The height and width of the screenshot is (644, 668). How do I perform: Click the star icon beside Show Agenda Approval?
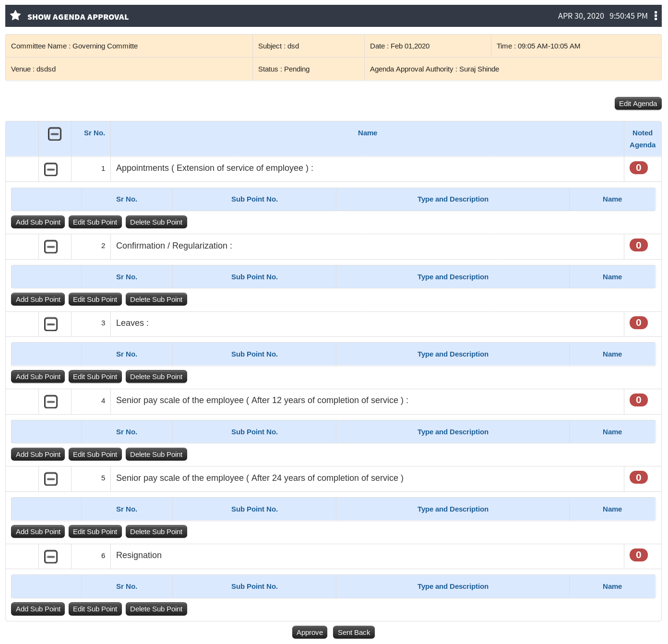[15, 16]
